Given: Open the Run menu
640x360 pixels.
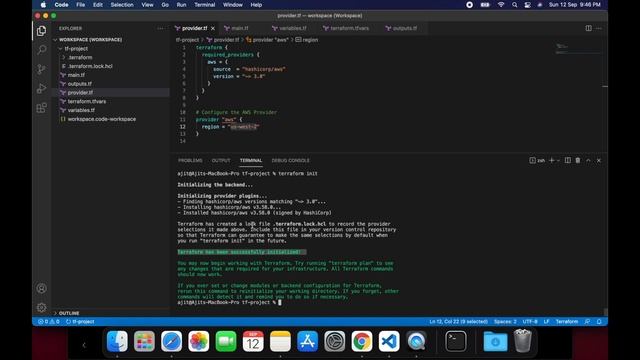Looking at the screenshot, I should (181, 5).
